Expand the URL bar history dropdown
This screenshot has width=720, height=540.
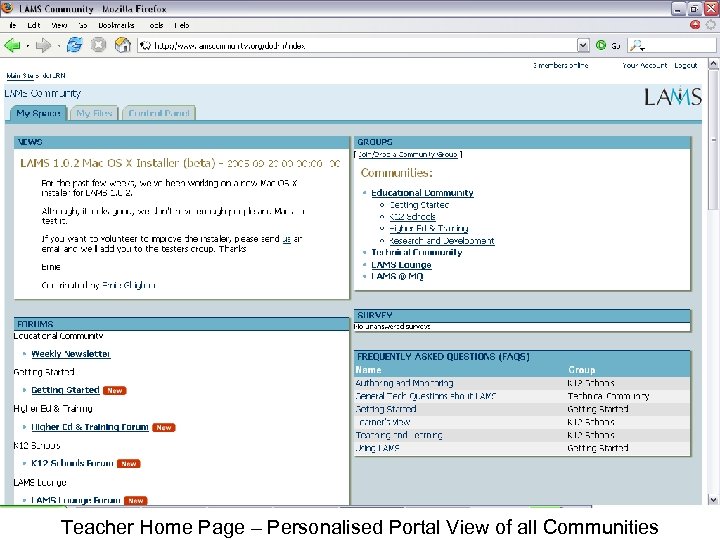(x=582, y=45)
